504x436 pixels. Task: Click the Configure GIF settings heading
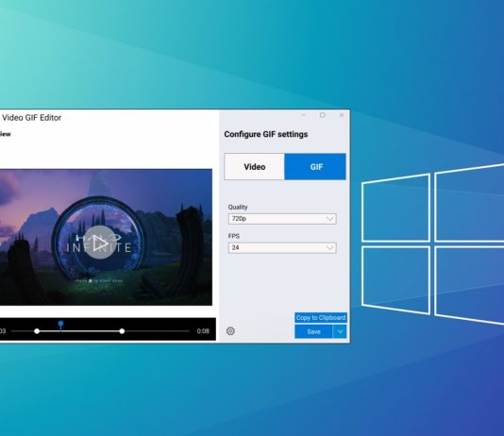point(266,134)
